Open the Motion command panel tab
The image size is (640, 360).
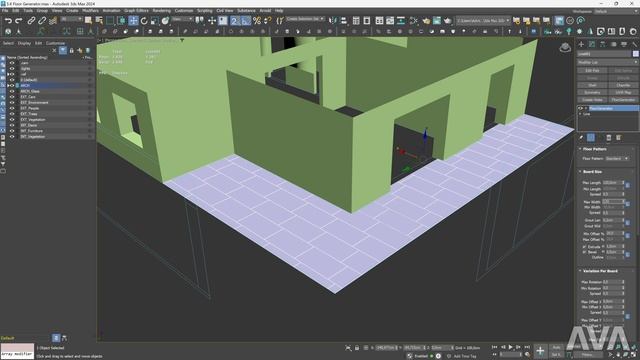613,44
